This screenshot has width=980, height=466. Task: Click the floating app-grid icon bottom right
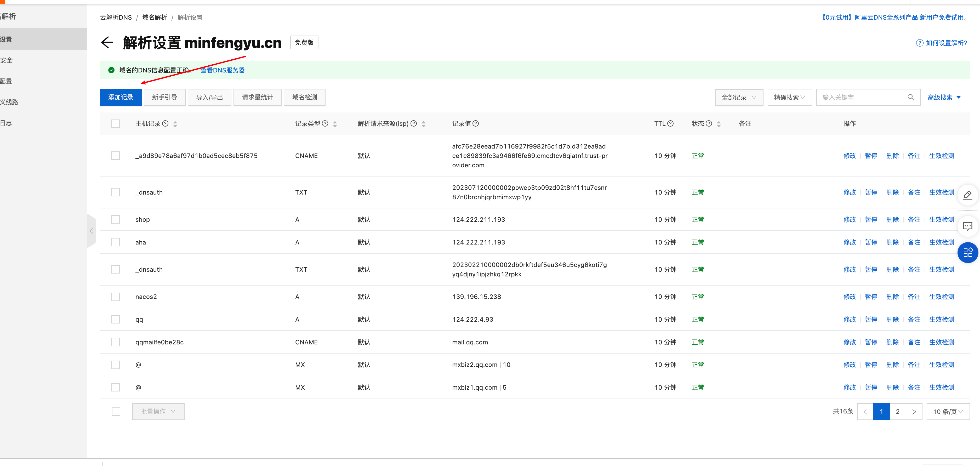(968, 252)
